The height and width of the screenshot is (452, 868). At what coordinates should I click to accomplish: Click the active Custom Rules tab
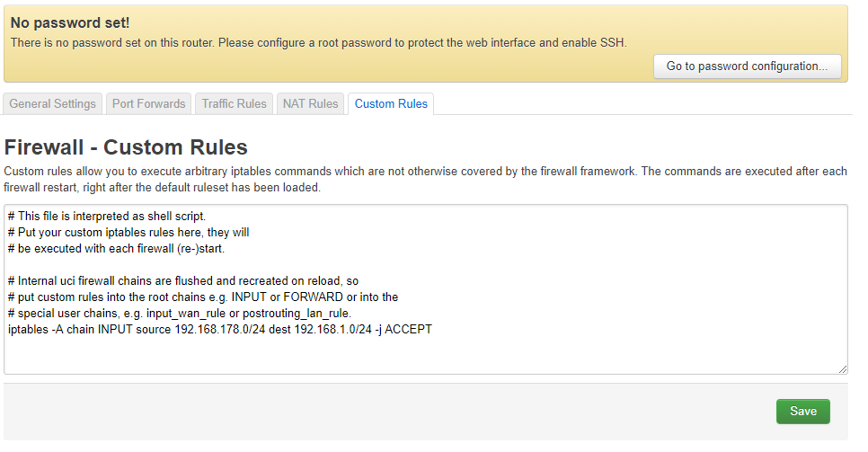click(x=391, y=104)
